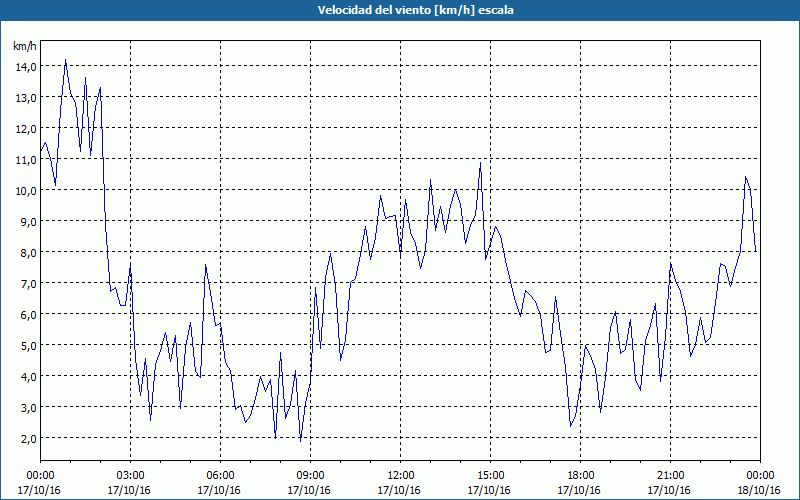Click the chart title 'Velocidad del viento [km/h] escala'
This screenshot has width=800, height=500.
tap(415, 10)
